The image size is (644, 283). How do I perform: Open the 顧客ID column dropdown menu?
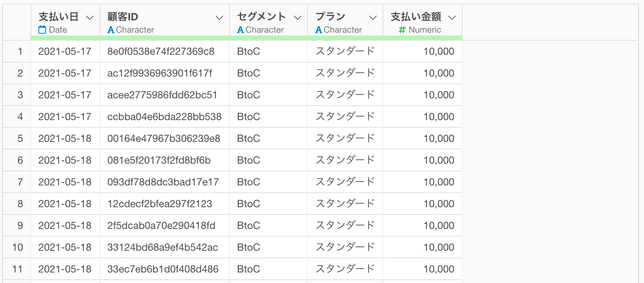(x=219, y=17)
